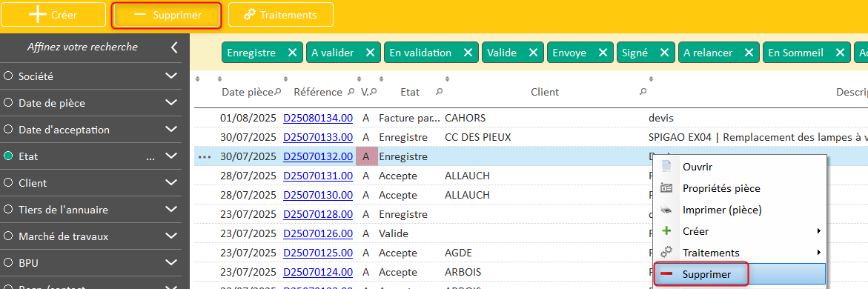Screen dimensions: 868x289
Task: Select the AGDE client cell
Action: pos(458,253)
